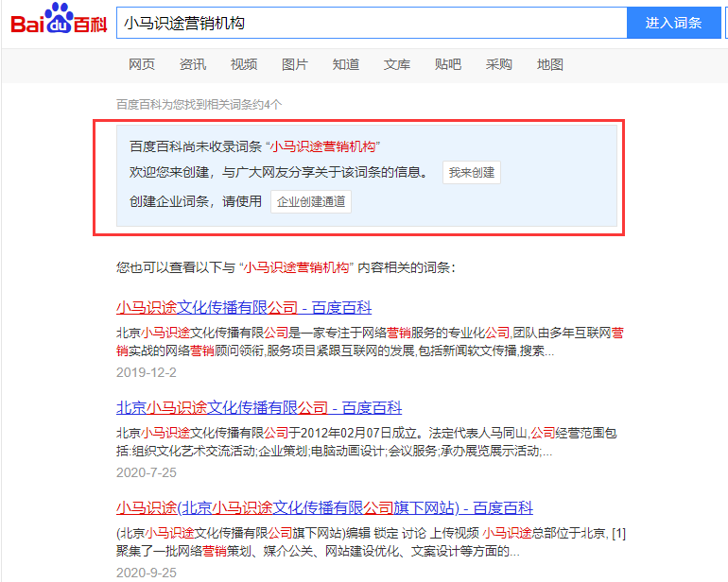Click the 进入词条 button
This screenshot has height=582, width=728.
click(673, 23)
